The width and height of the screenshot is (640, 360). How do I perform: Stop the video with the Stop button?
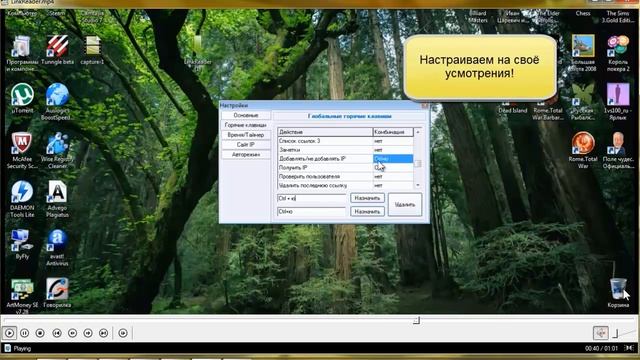pyautogui.click(x=40, y=333)
